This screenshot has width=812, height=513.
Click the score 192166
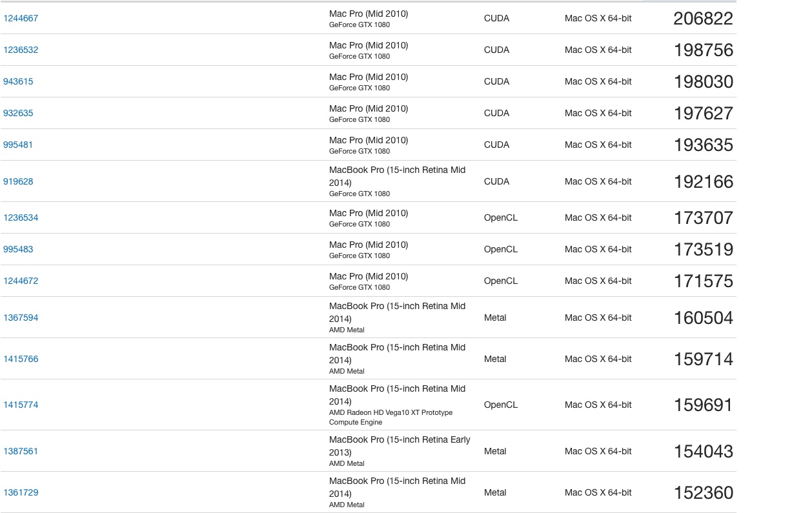tap(703, 182)
